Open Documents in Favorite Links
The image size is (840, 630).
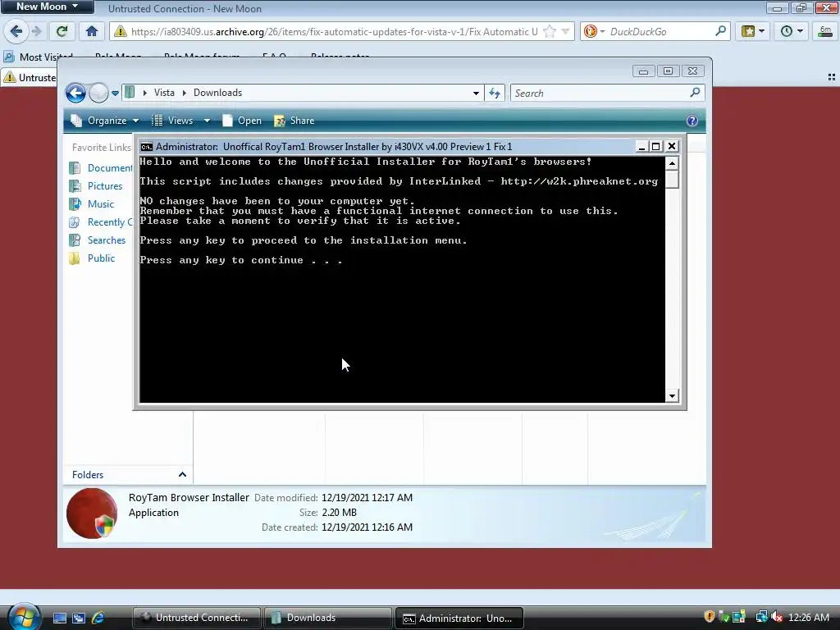coord(101,167)
